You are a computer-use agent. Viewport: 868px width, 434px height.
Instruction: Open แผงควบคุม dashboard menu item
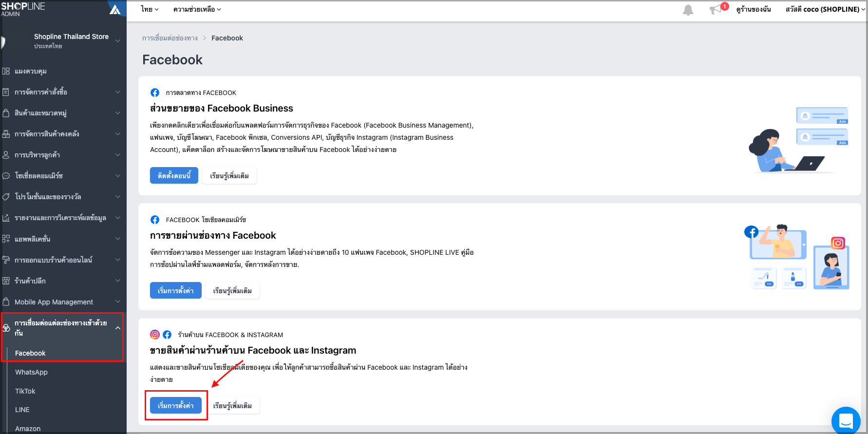point(31,71)
